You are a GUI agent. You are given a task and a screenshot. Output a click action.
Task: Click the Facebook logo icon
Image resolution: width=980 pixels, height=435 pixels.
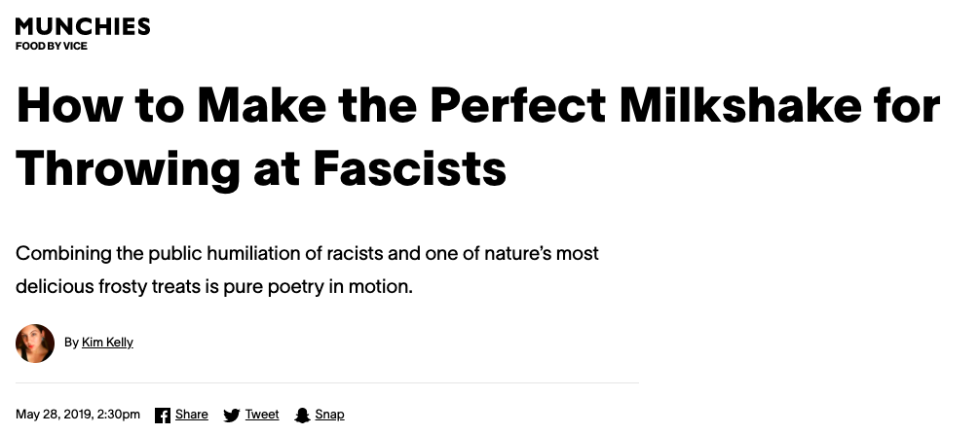pos(163,415)
